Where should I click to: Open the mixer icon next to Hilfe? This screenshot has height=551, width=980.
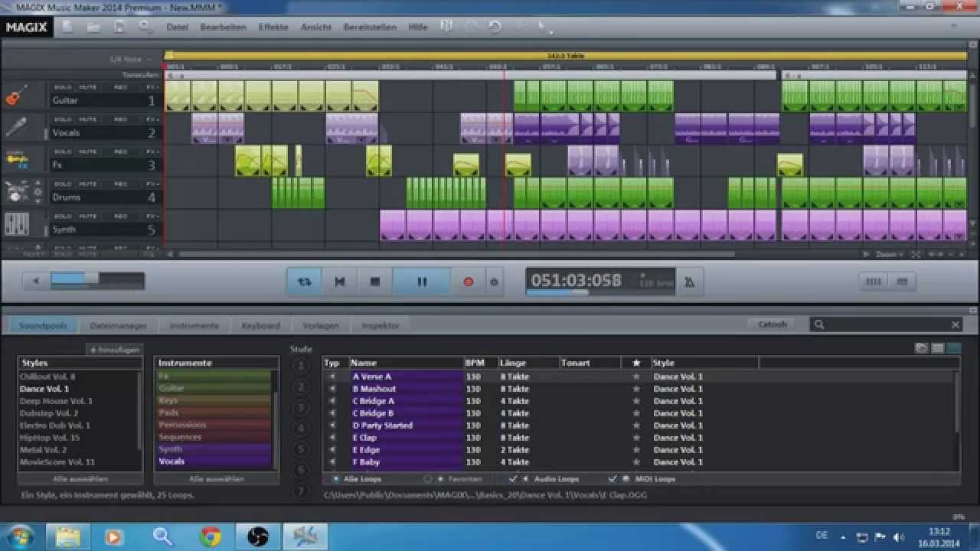[x=446, y=27]
